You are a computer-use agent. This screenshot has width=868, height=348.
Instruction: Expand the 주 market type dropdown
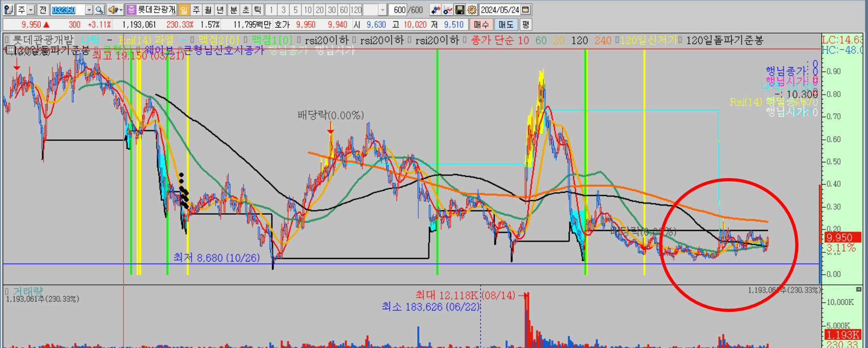[31, 10]
